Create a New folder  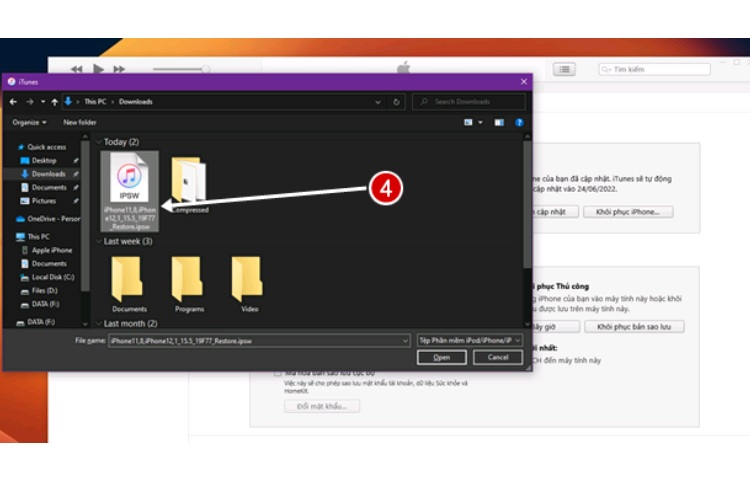click(x=80, y=122)
